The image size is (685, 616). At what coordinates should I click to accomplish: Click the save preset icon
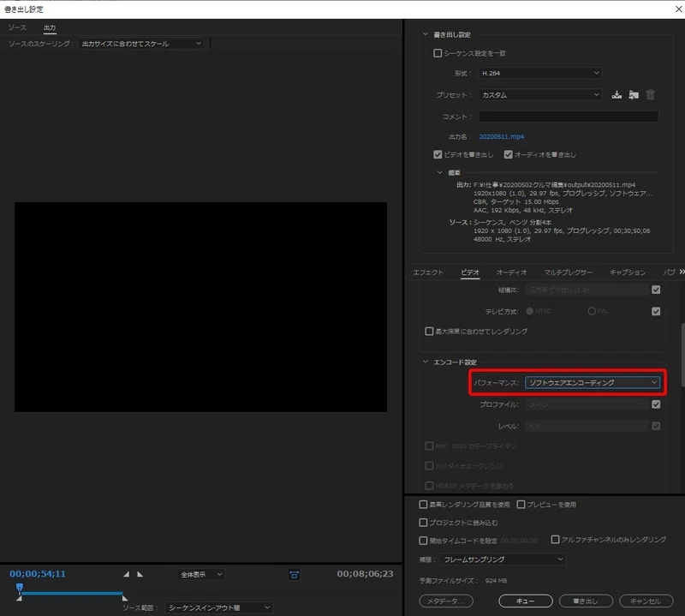[616, 94]
